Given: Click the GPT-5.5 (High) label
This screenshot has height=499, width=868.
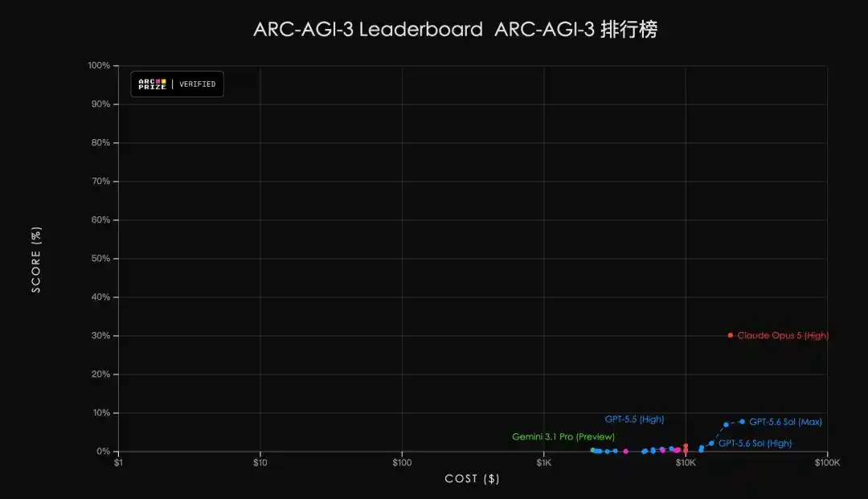Looking at the screenshot, I should (634, 419).
